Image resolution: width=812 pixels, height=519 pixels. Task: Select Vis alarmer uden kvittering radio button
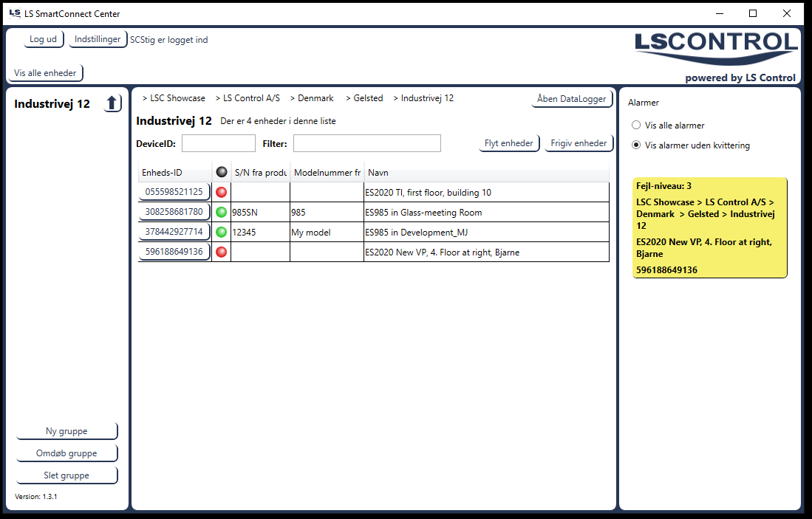coord(636,145)
